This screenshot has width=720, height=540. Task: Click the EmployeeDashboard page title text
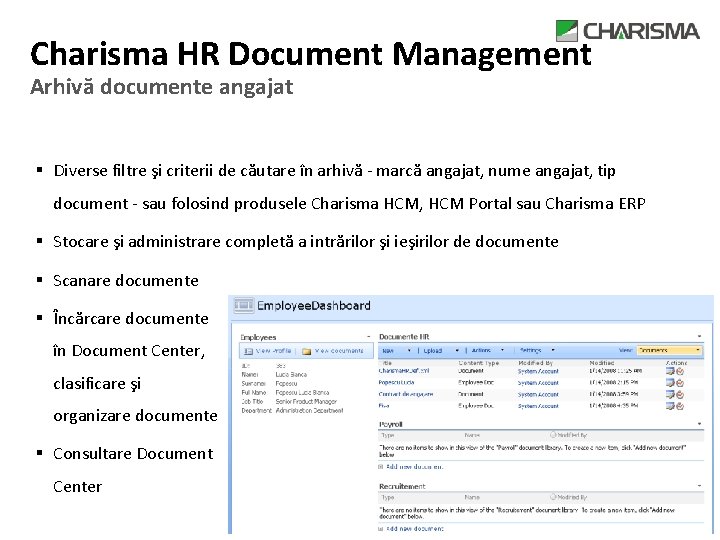(314, 306)
